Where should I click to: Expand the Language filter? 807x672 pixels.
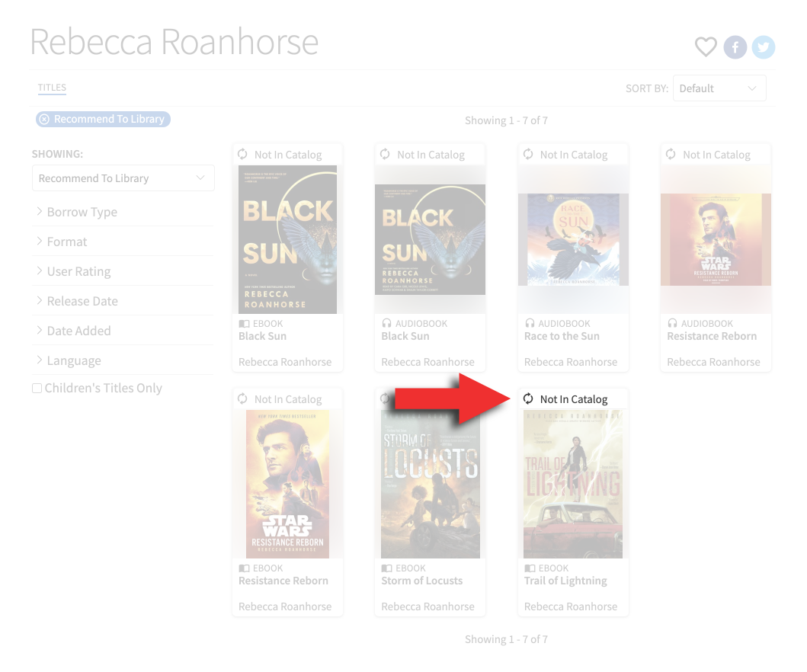[123, 360]
